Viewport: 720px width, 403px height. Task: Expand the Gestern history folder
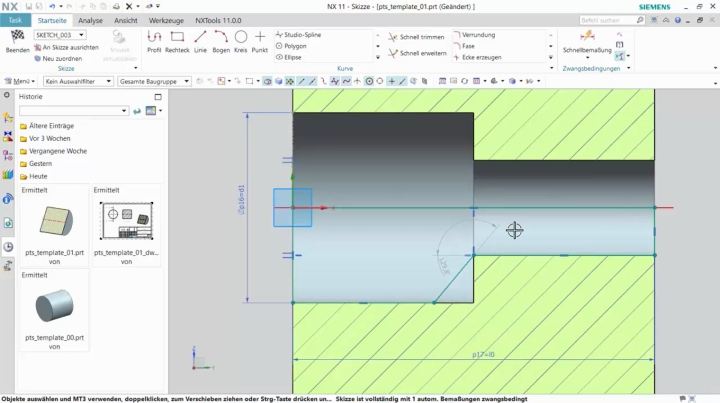pos(39,163)
